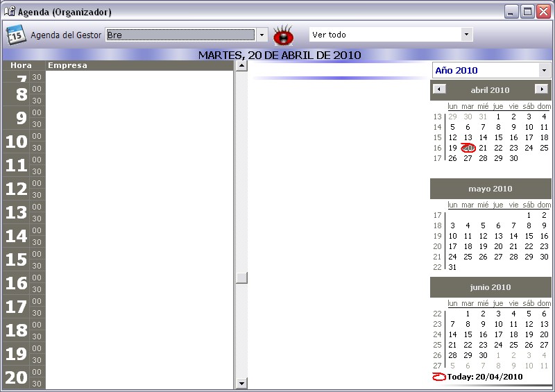
Task: Select April 20 circled in calendar
Action: [x=468, y=148]
